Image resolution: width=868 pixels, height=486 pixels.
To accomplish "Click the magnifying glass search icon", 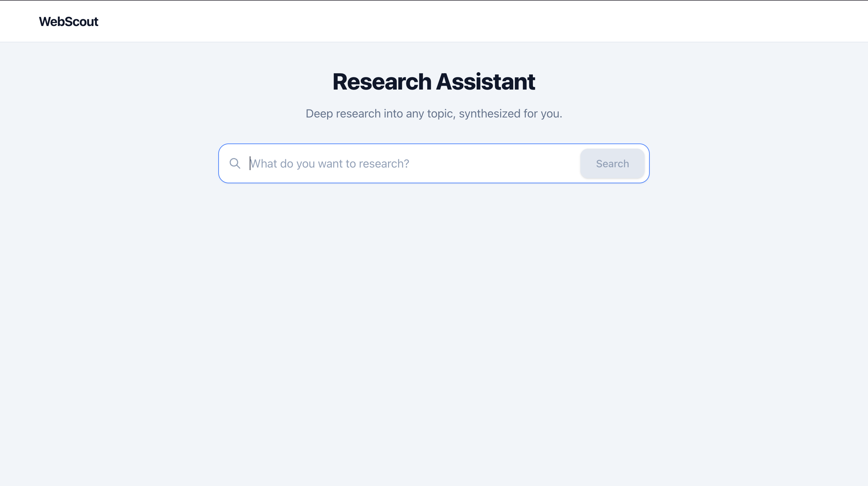I will pos(235,163).
